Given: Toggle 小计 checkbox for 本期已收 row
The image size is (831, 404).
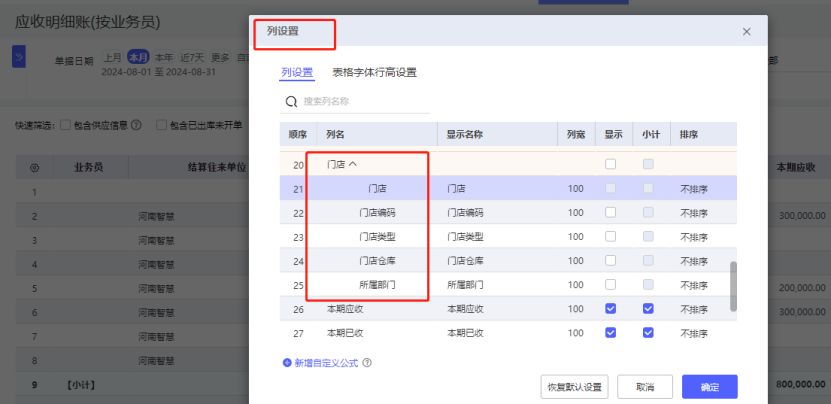Looking at the screenshot, I should point(648,332).
